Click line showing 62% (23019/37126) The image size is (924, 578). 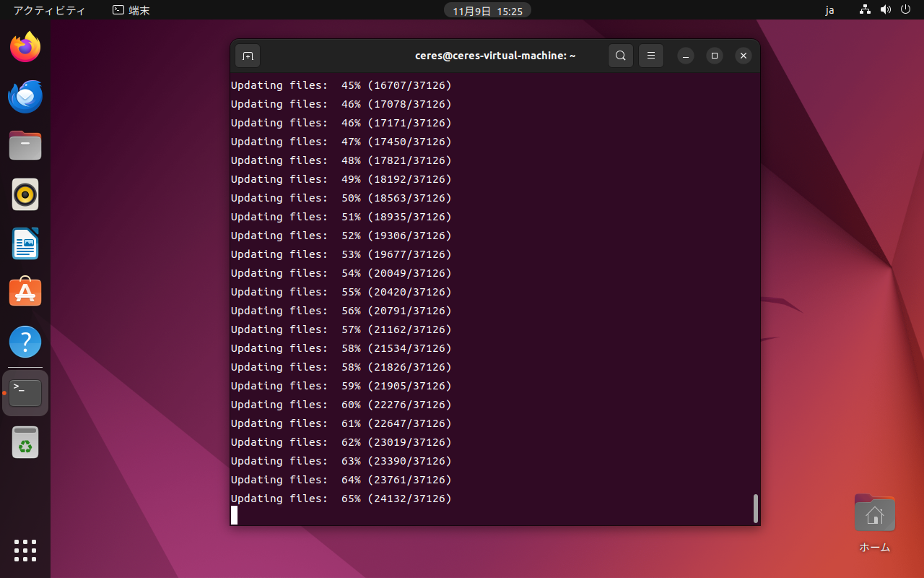tap(341, 442)
